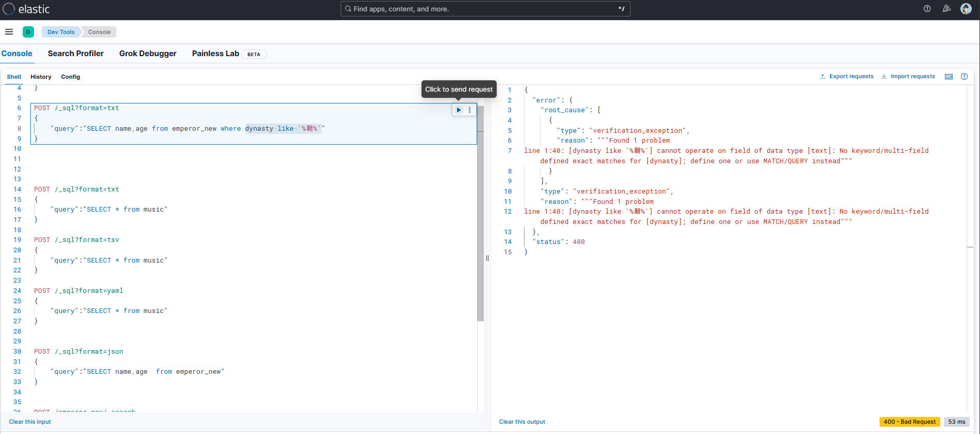Click "status": 400 in output

point(559,242)
